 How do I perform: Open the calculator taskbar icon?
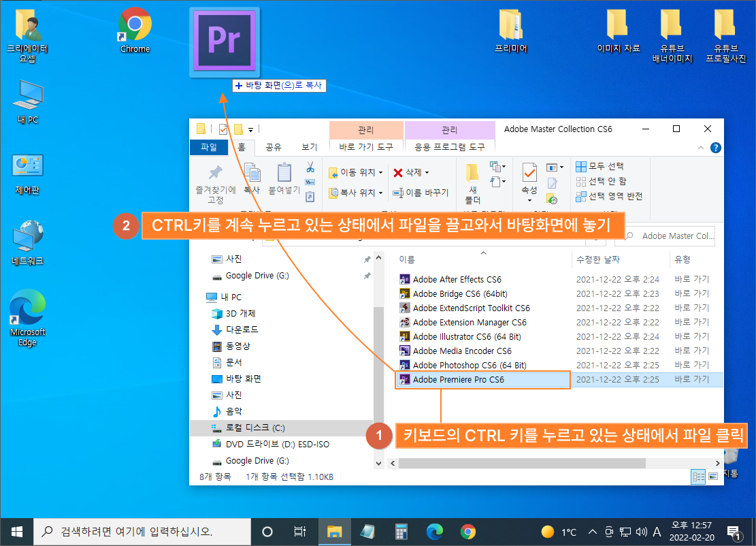[x=401, y=532]
